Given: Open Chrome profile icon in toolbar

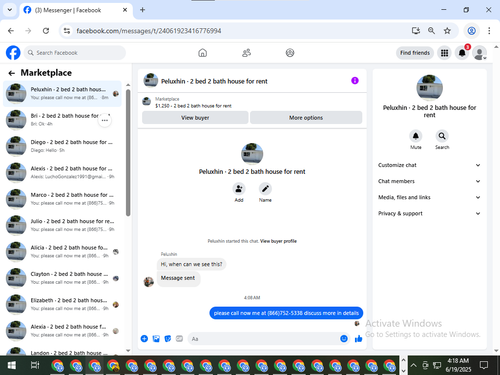Looking at the screenshot, I should pyautogui.click(x=471, y=31).
